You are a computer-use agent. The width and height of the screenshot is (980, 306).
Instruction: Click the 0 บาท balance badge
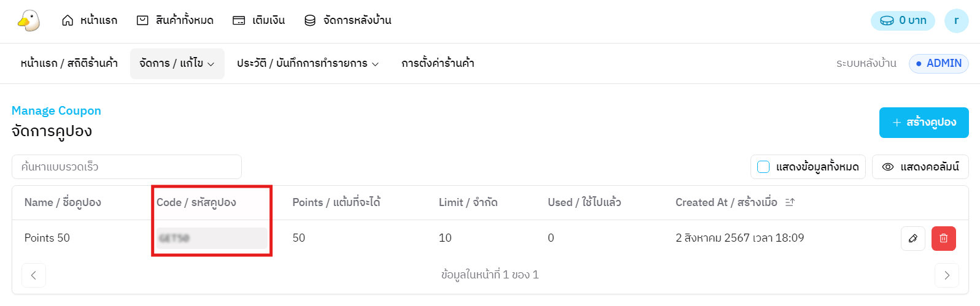[903, 21]
